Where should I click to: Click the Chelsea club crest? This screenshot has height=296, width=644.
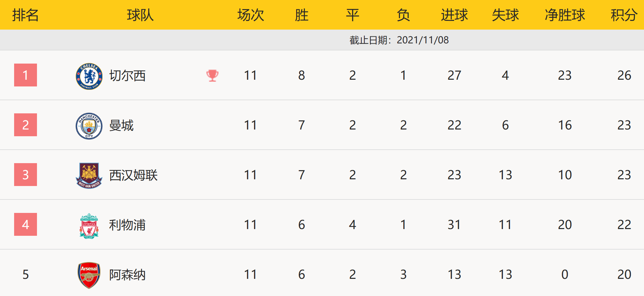point(89,76)
